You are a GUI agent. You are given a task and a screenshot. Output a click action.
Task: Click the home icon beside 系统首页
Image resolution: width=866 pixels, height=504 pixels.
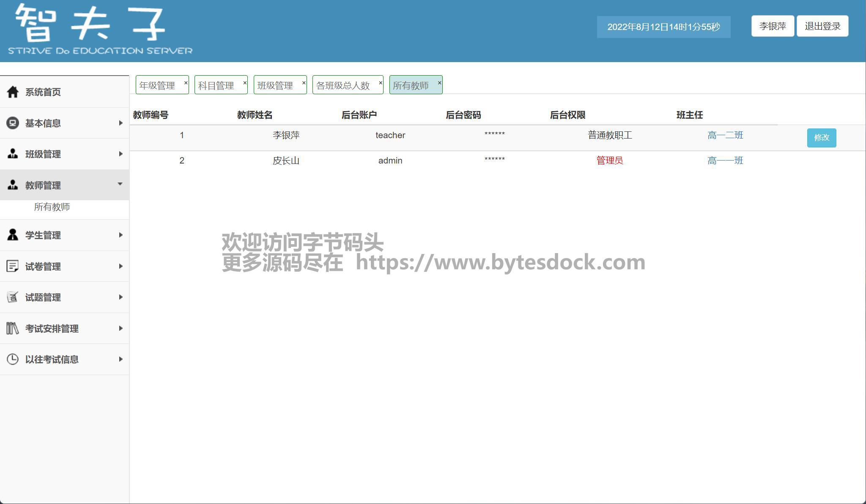coord(13,92)
